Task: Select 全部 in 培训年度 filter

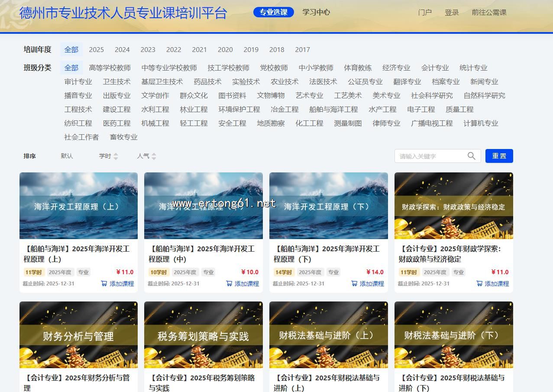Action: [x=71, y=50]
